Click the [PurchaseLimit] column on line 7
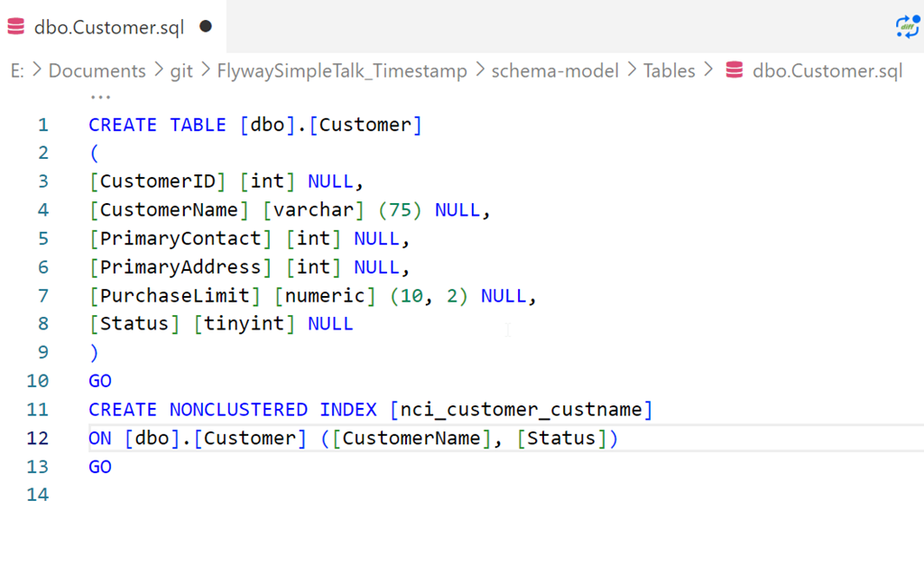 coord(175,296)
